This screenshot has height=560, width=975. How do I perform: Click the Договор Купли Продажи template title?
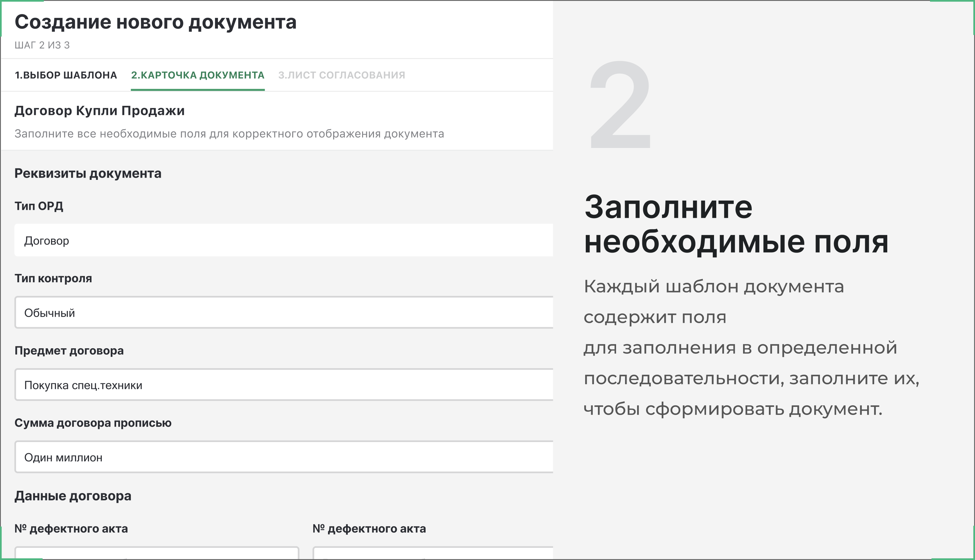coord(99,111)
